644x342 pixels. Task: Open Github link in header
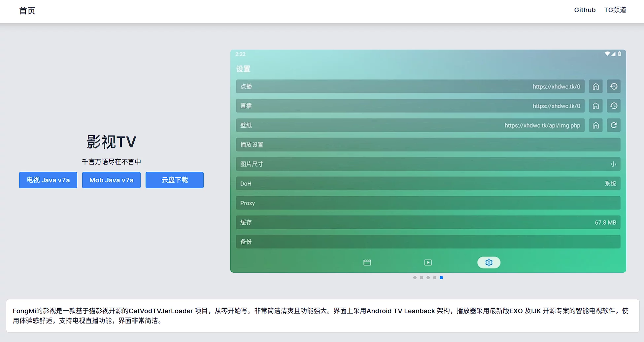[585, 10]
